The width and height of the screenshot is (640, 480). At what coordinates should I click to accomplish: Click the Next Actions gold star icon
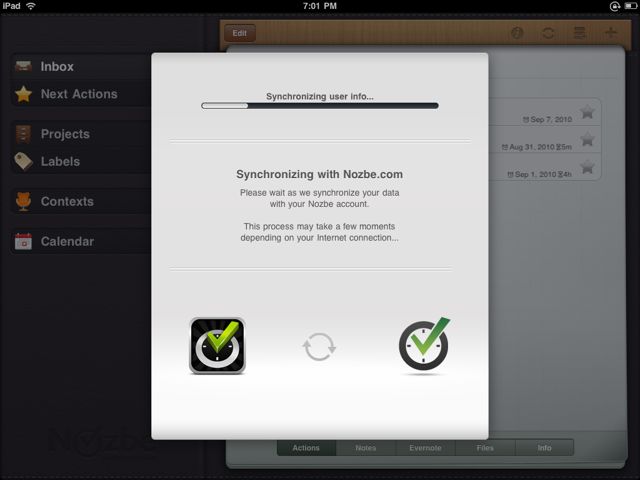point(24,94)
